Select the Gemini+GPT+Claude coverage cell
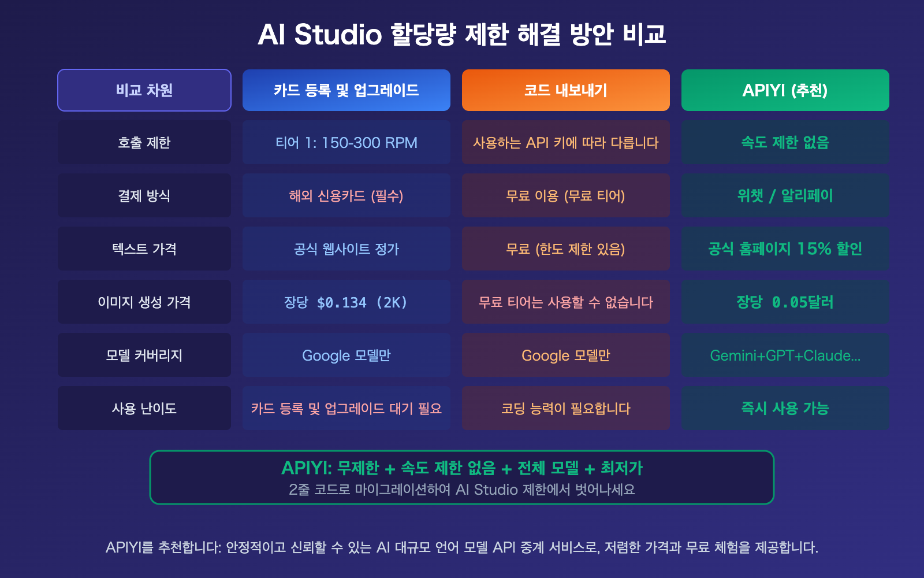 click(785, 355)
